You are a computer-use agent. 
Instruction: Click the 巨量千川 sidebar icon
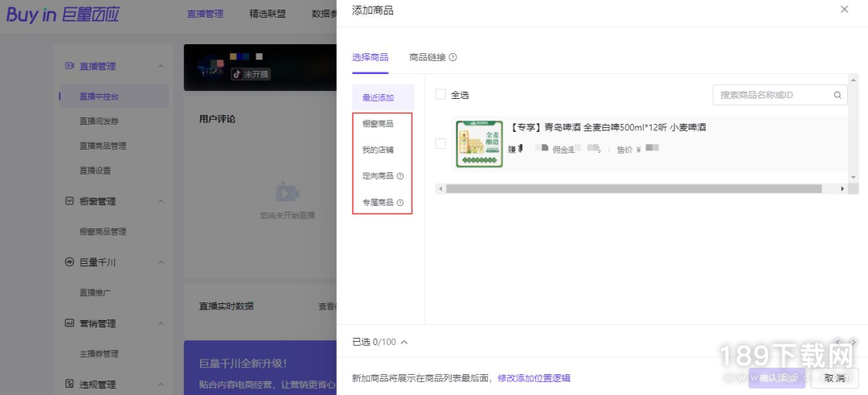[69, 262]
